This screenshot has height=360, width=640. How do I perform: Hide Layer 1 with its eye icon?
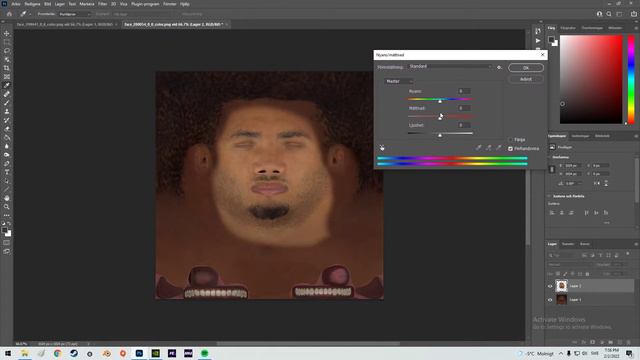click(550, 300)
